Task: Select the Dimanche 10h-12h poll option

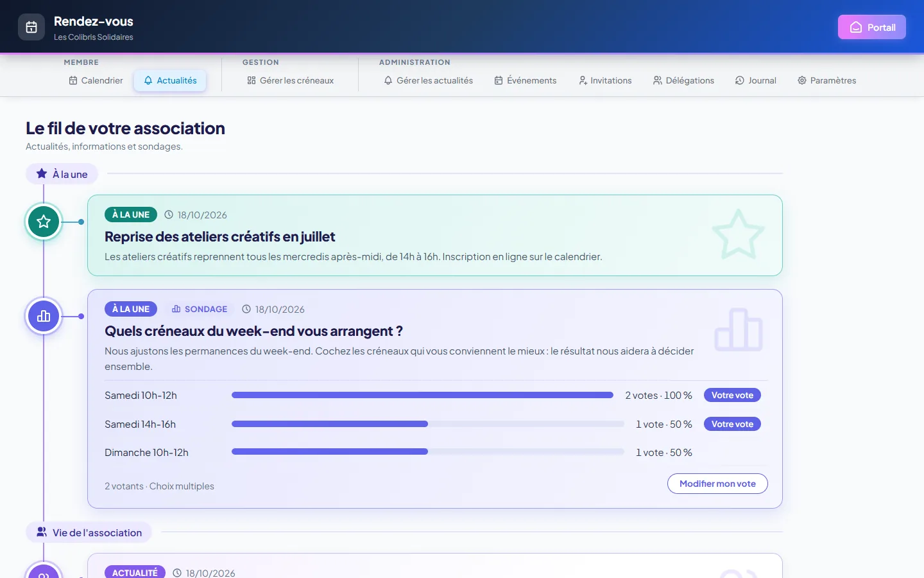Action: (146, 453)
